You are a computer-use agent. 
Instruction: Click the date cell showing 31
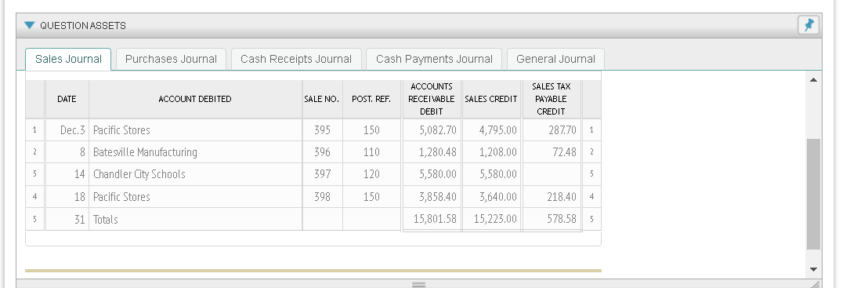pyautogui.click(x=67, y=219)
